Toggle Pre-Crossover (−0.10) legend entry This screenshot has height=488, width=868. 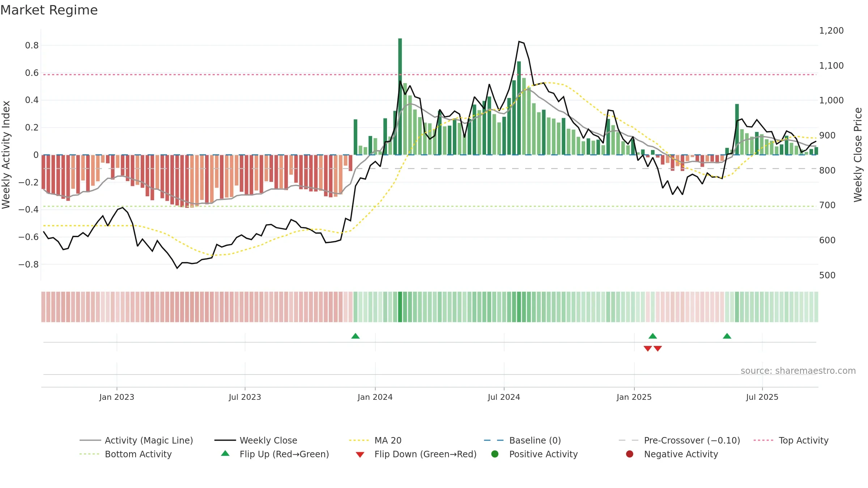679,440
